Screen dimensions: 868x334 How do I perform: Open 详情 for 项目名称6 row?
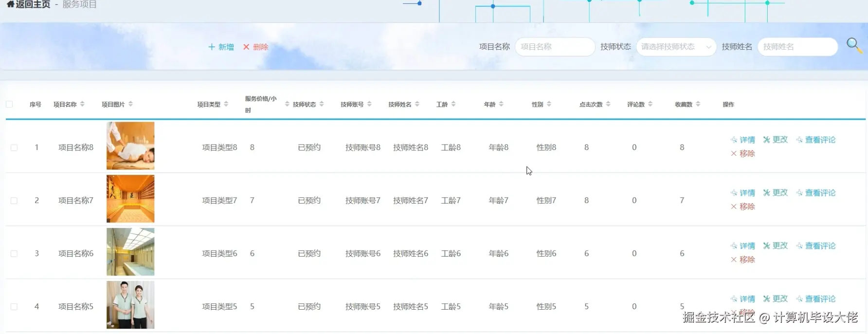tap(743, 246)
